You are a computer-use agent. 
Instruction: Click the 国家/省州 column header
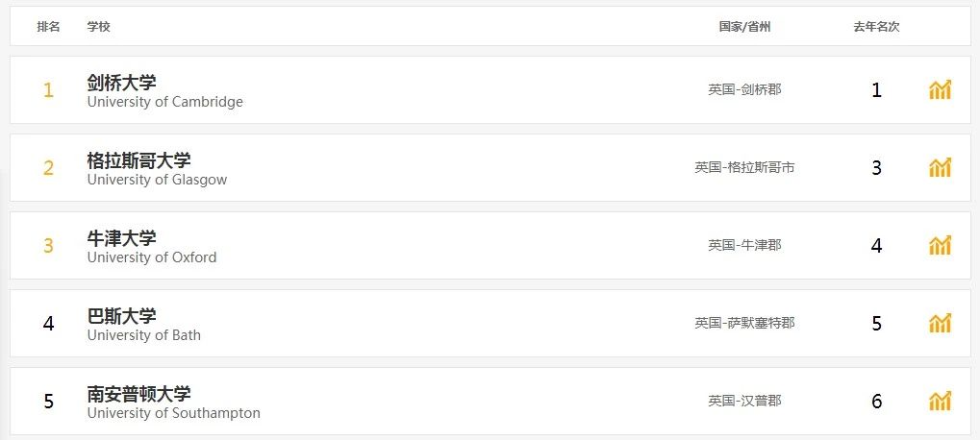point(744,27)
